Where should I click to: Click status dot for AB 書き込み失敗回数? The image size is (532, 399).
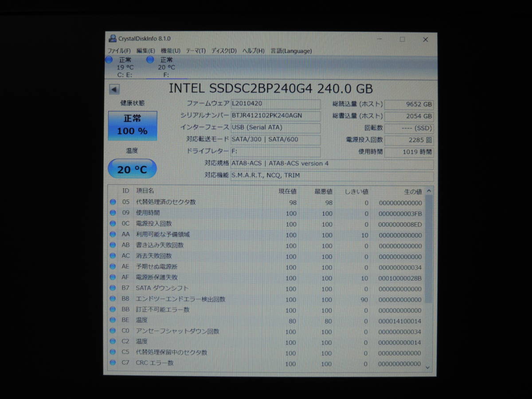(113, 246)
